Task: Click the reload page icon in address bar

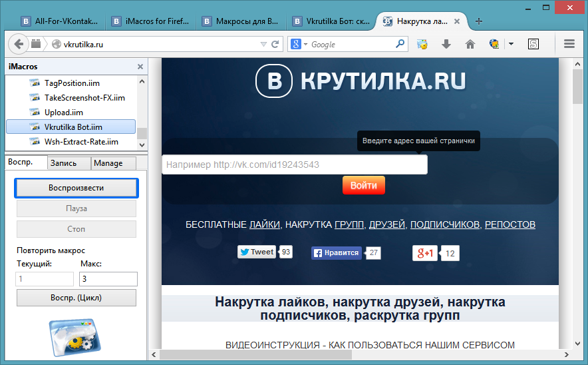Action: (275, 45)
